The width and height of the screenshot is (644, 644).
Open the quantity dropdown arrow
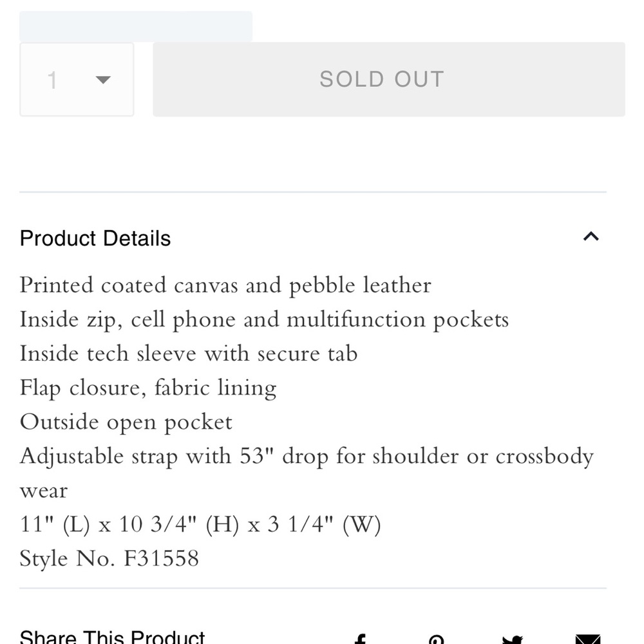[x=103, y=80]
